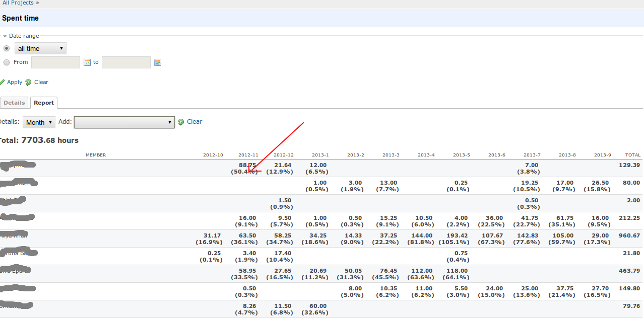
Task: Click the 2012-12 column header
Action: (284, 155)
